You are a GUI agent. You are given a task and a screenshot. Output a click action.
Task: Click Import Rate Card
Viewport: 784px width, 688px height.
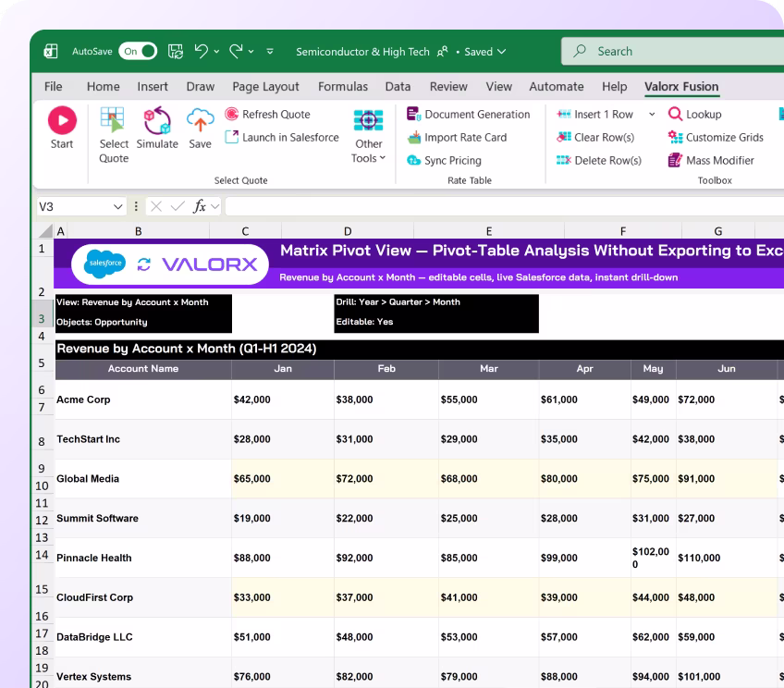tap(457, 137)
